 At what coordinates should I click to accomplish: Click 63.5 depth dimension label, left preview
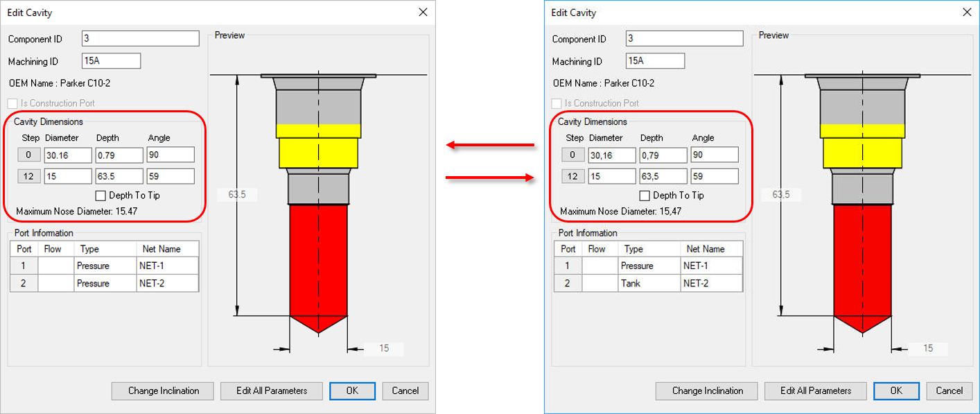click(237, 195)
